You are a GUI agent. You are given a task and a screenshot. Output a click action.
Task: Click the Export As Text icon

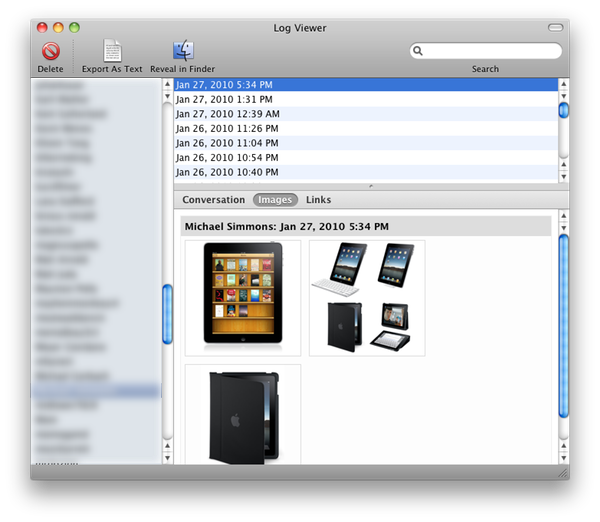[x=112, y=51]
